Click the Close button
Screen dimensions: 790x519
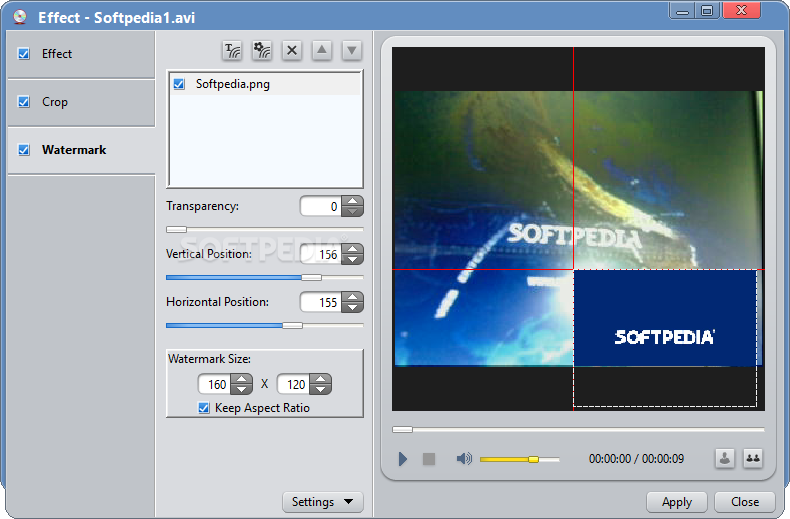745,502
